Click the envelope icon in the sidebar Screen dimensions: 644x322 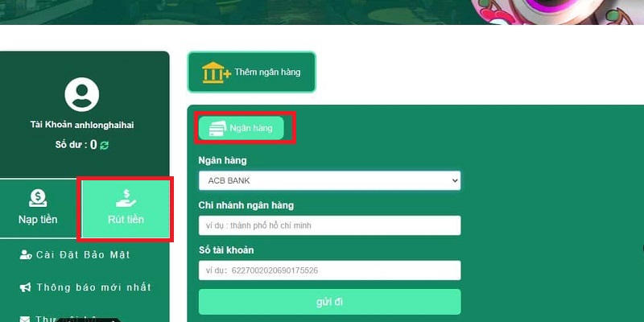[25, 319]
